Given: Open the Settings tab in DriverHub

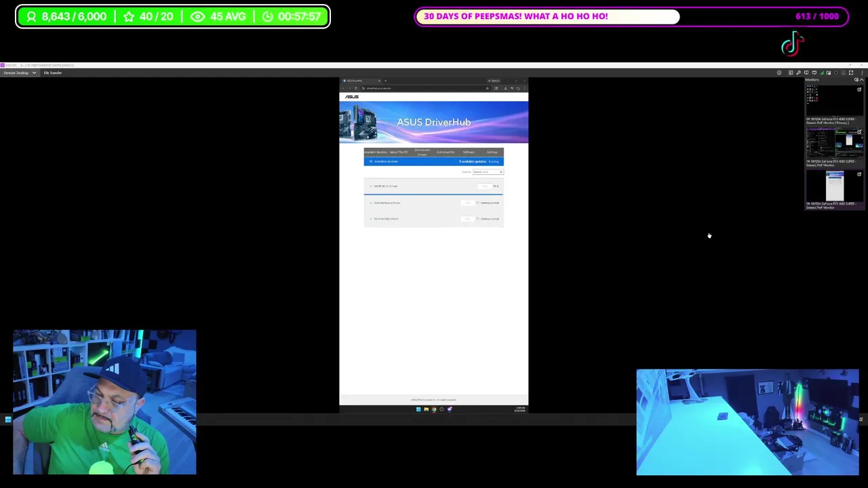Looking at the screenshot, I should [x=492, y=152].
